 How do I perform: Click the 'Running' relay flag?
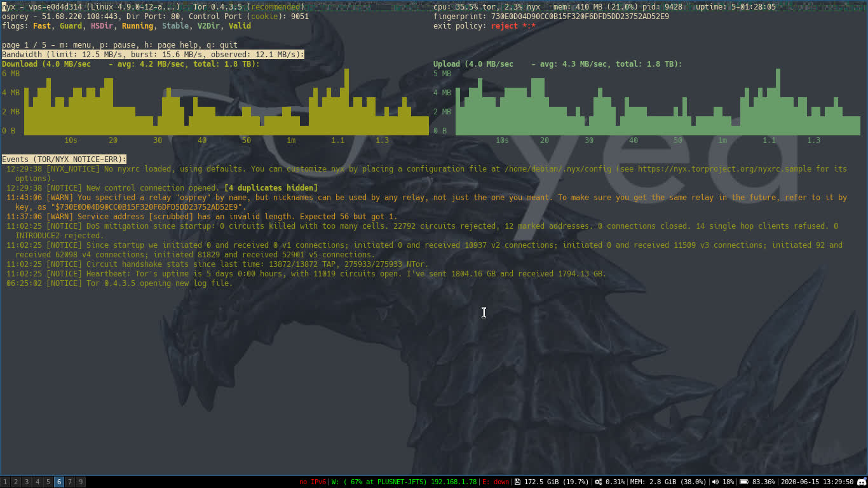point(137,26)
